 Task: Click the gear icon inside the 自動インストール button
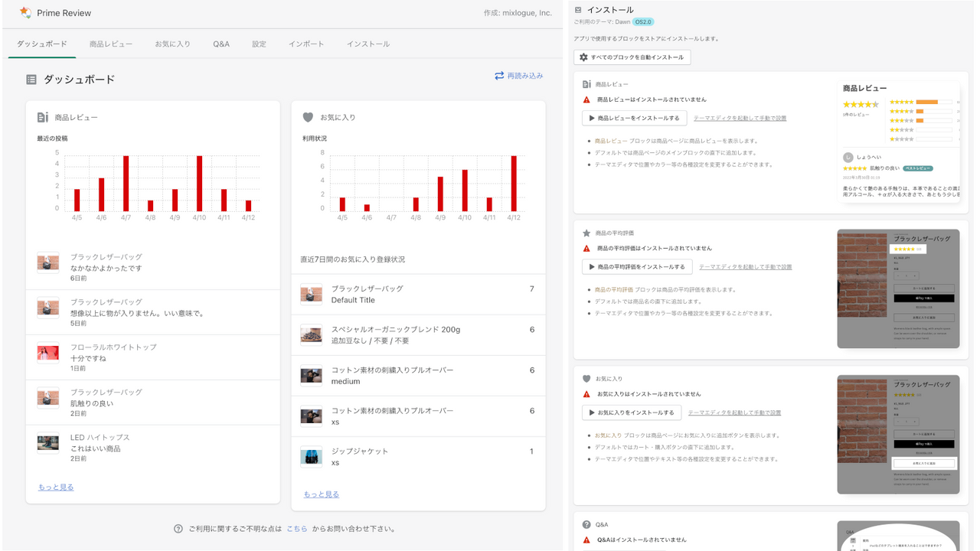[584, 57]
